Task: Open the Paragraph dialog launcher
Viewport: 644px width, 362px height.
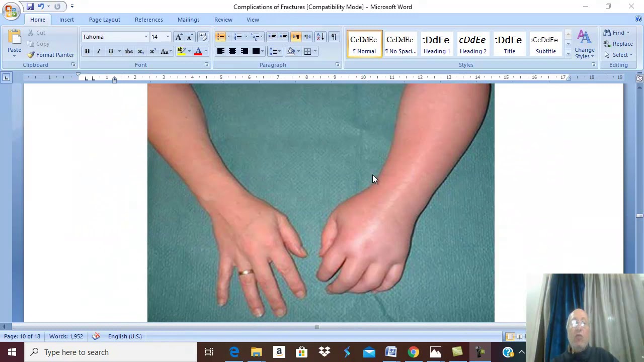Action: coord(337,65)
